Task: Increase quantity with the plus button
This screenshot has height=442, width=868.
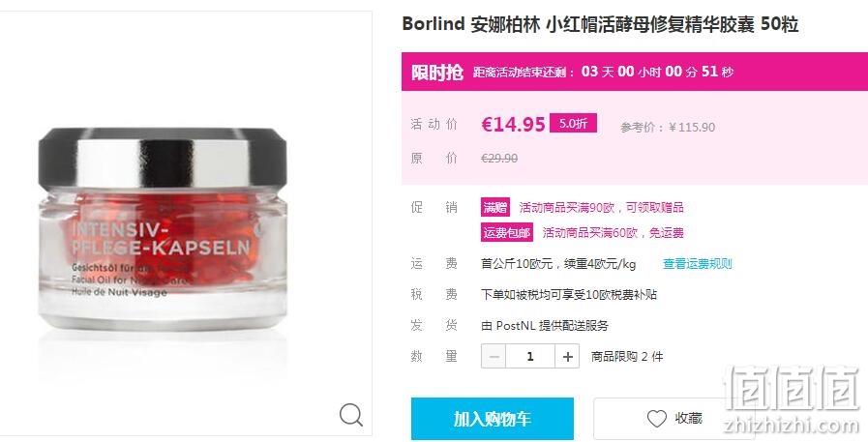Action: click(567, 356)
